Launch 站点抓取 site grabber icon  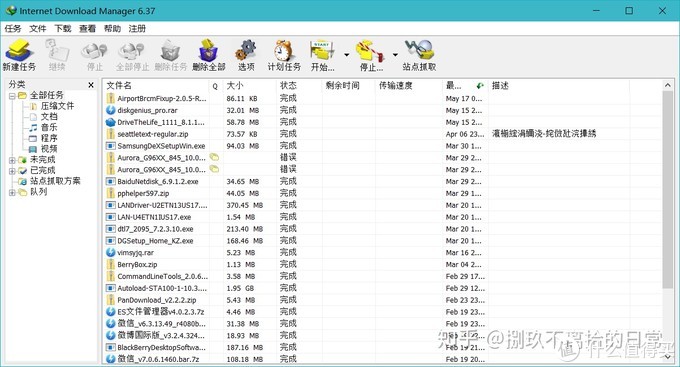coord(419,55)
